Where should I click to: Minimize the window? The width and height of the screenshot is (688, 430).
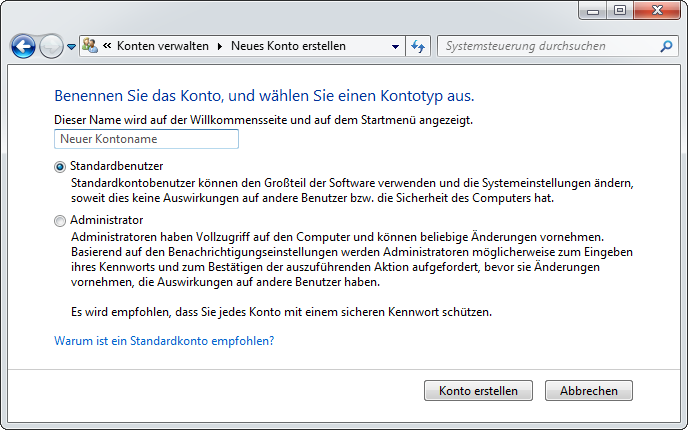coord(593,11)
